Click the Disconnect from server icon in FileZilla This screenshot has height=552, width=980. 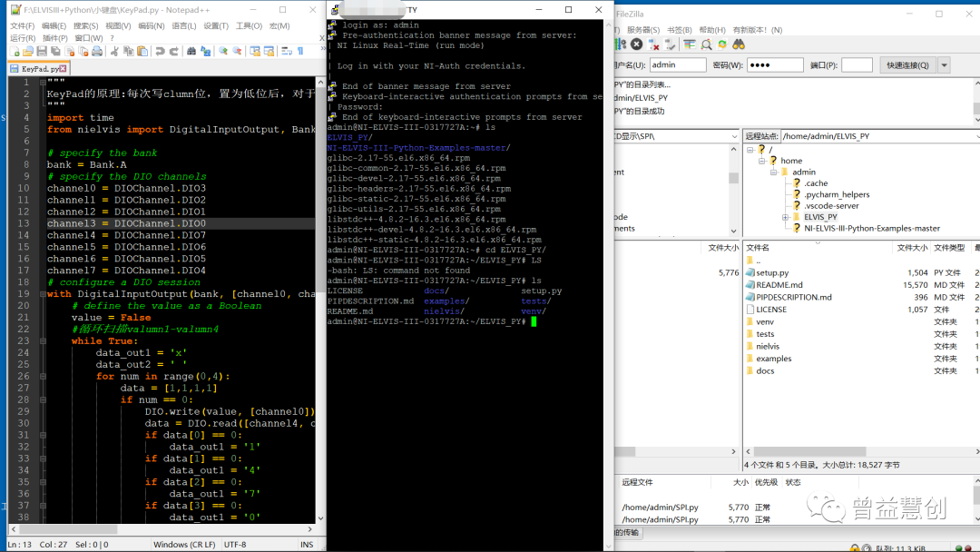click(653, 44)
